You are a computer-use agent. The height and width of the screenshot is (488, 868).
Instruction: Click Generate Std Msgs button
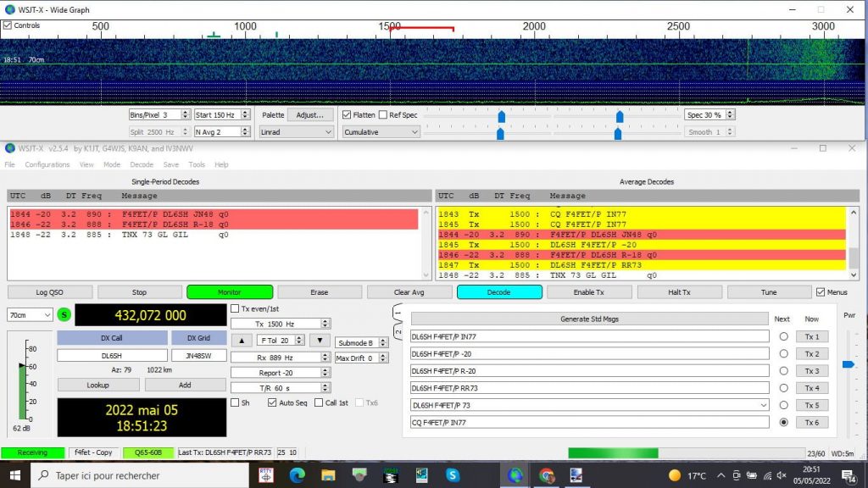pyautogui.click(x=590, y=319)
